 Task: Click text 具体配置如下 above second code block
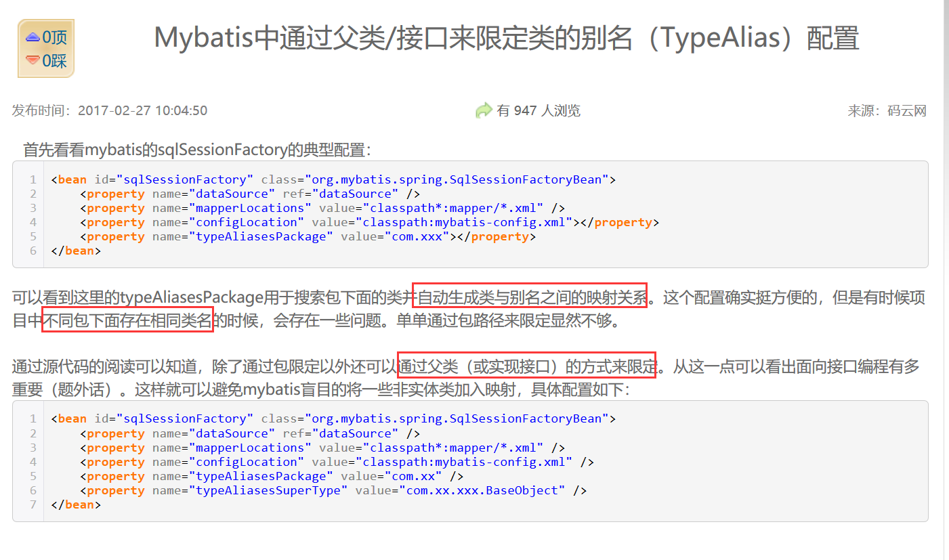tap(580, 390)
